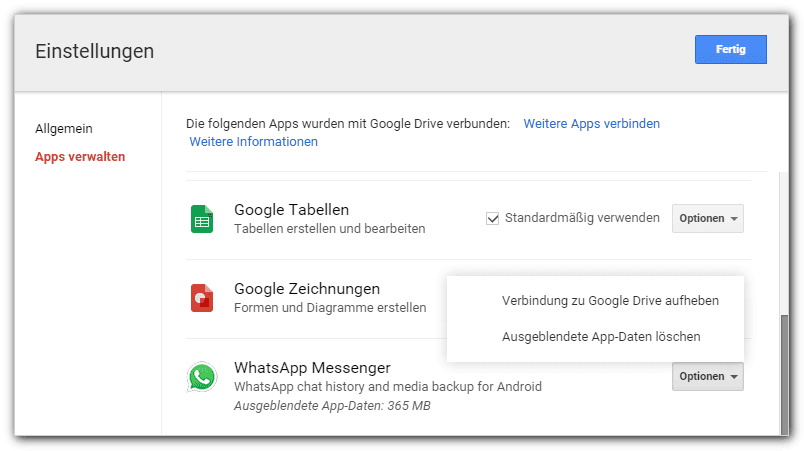
Task: Click the Google Tabellen sheets icon
Action: (202, 219)
